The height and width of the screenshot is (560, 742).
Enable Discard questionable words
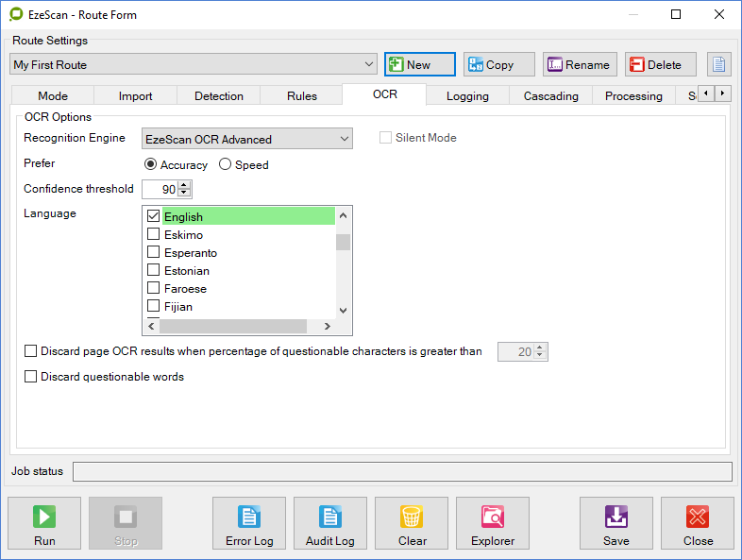[x=31, y=377]
